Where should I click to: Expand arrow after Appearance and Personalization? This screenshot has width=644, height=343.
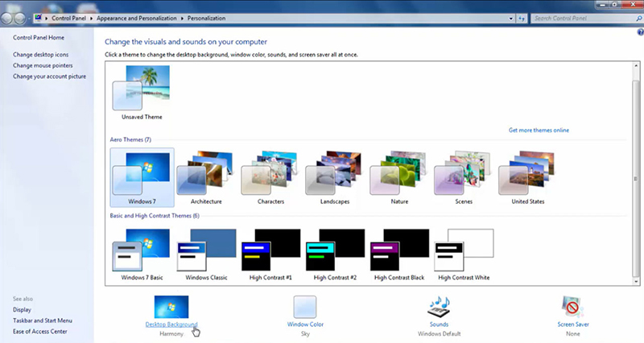[182, 18]
